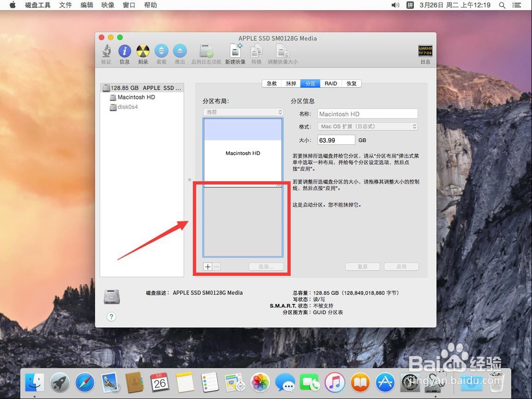Screen dimensions: 532x399
Task: Click the large disk icon beside 磁盘描述
Action: click(112, 296)
